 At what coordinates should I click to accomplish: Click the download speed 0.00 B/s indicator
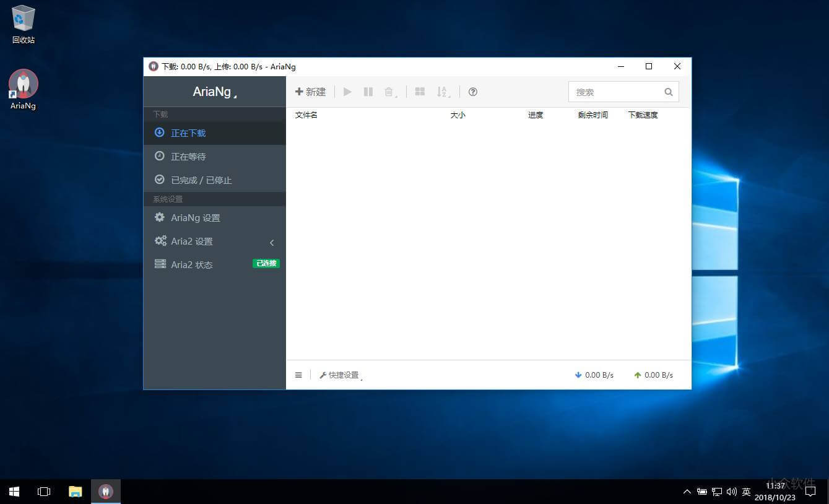point(593,375)
